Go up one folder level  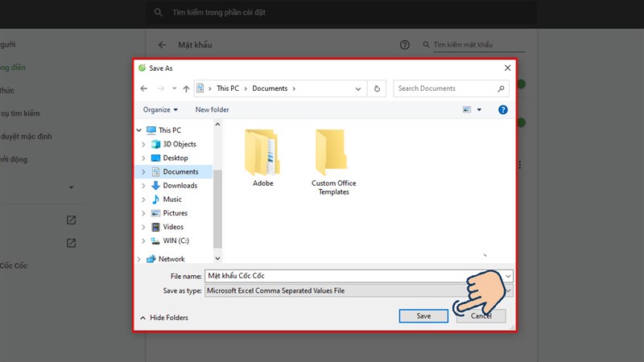(x=186, y=88)
